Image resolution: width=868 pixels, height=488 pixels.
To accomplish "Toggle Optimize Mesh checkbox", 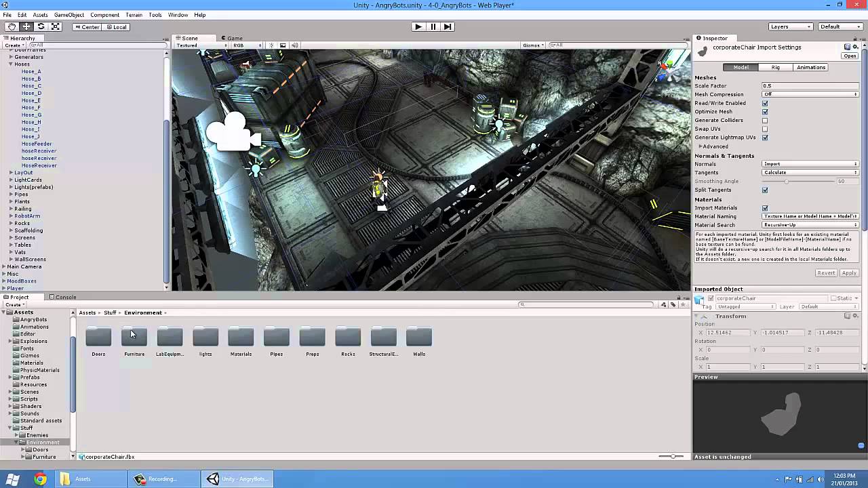I will (765, 112).
